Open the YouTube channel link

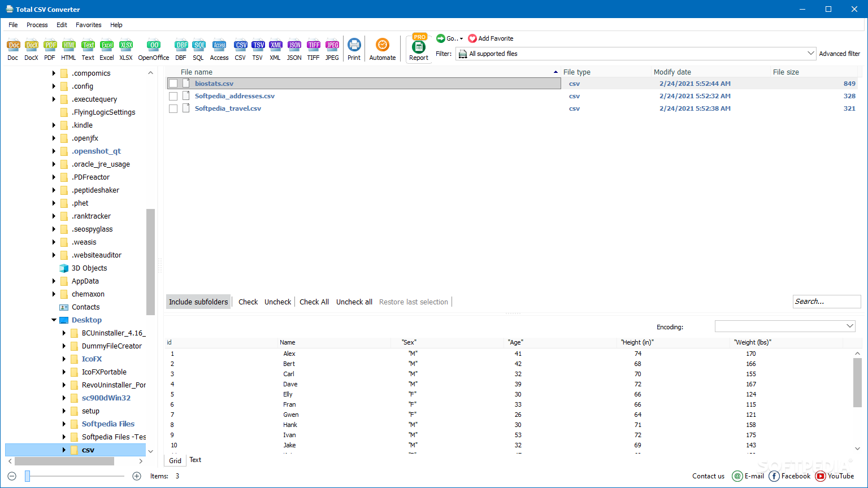pyautogui.click(x=835, y=476)
